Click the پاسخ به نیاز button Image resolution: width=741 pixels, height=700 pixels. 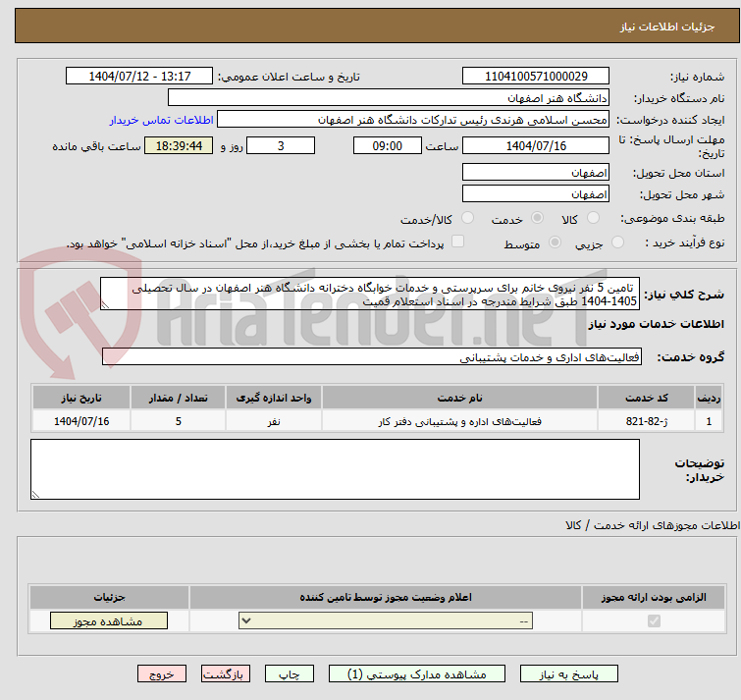point(569,674)
